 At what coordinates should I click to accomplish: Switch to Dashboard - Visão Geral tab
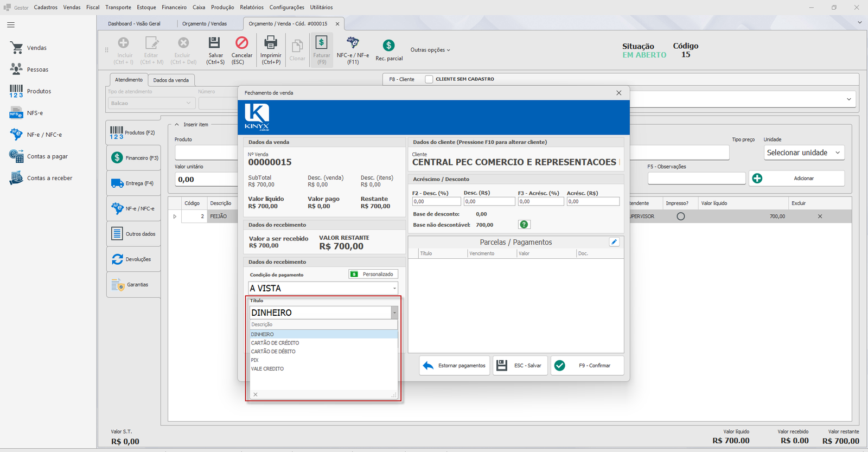[x=134, y=24]
